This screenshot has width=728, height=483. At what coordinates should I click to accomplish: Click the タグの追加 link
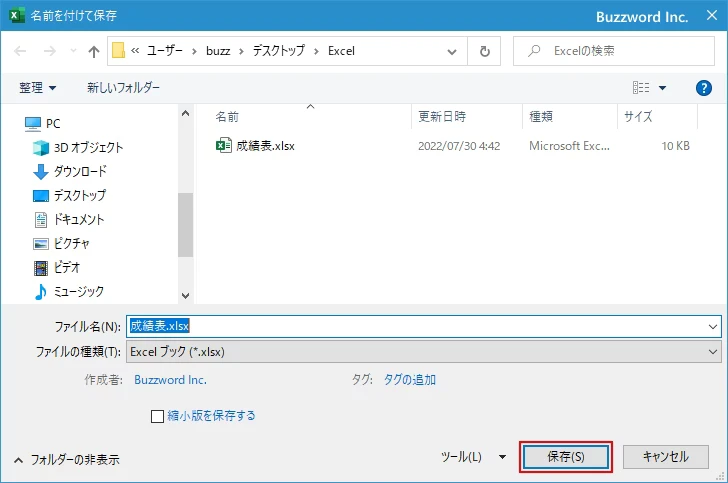(x=410, y=380)
